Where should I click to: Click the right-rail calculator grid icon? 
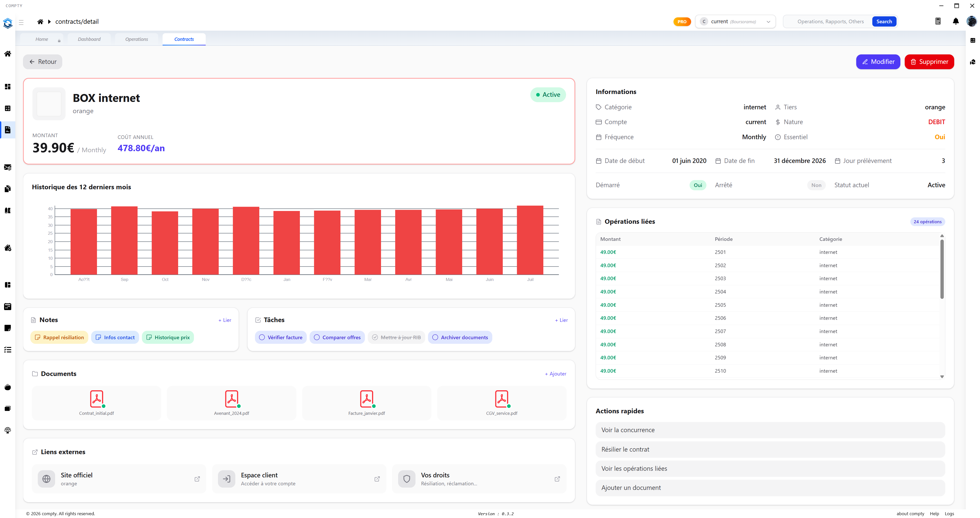coord(973,40)
